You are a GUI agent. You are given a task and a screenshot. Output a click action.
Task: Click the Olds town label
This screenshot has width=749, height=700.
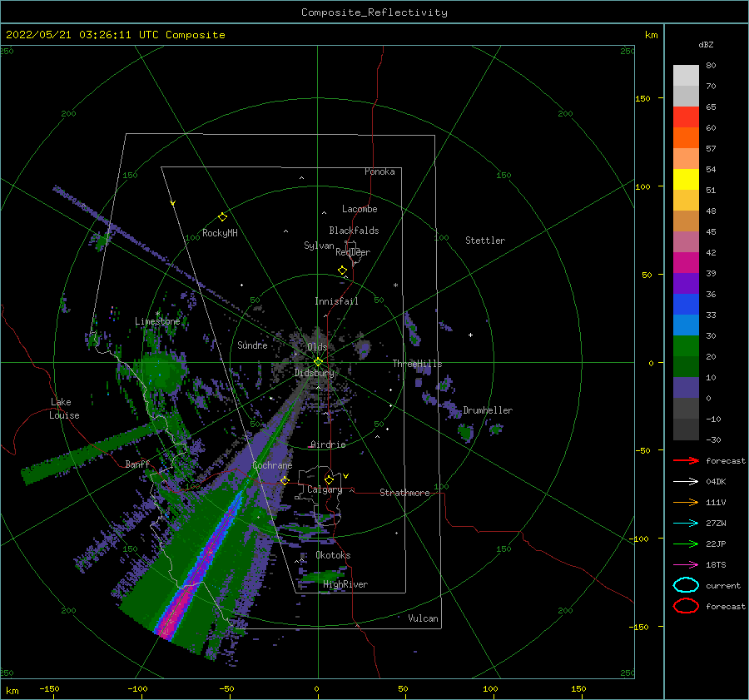coord(317,347)
